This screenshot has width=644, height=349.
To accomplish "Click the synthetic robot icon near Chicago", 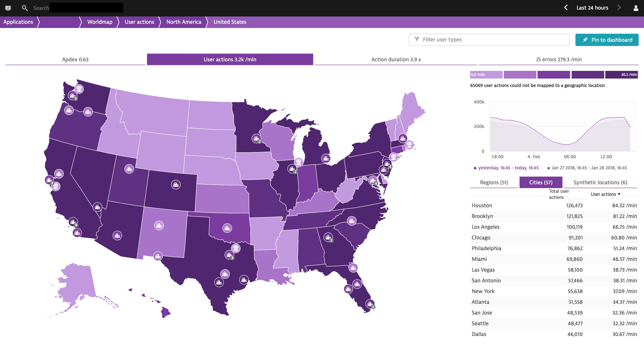I will click(x=298, y=162).
